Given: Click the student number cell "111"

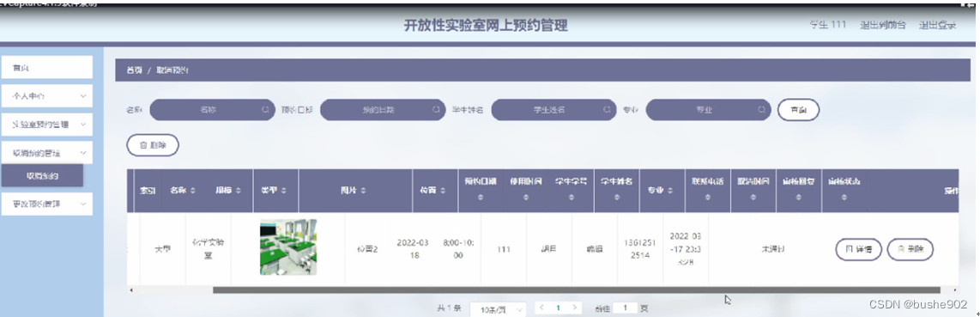Looking at the screenshot, I should click(x=504, y=249).
